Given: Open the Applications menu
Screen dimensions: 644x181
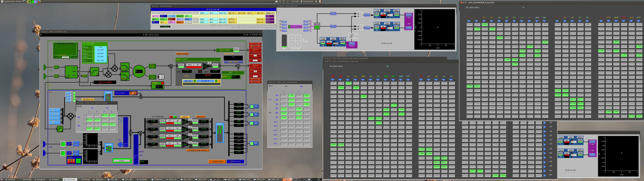Looking at the screenshot, I should tap(10, 2).
